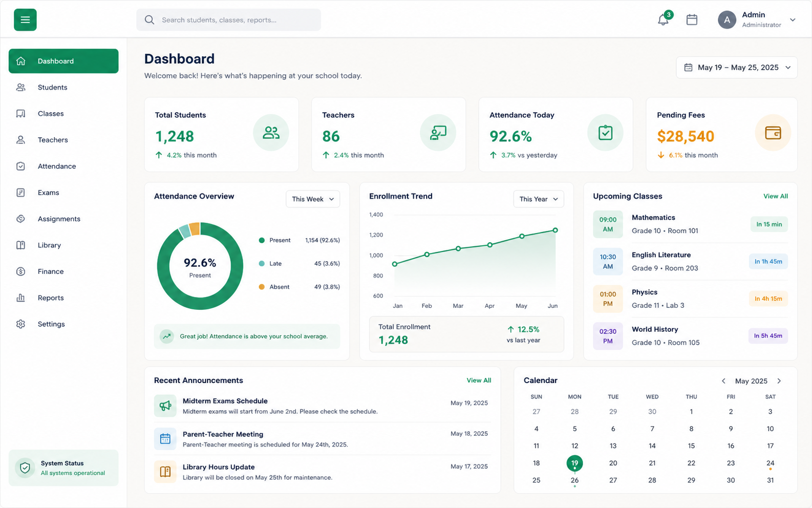
Task: Click the 09:00 AM time tile
Action: pyautogui.click(x=608, y=224)
